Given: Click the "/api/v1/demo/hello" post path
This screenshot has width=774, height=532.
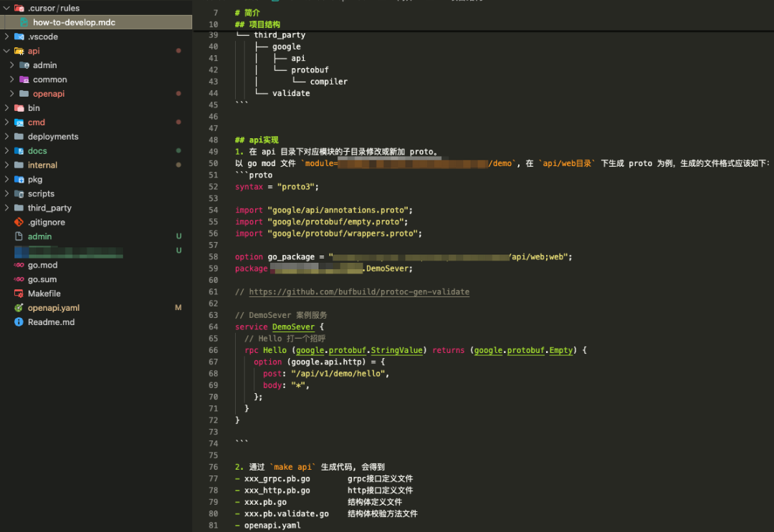Looking at the screenshot, I should point(338,374).
